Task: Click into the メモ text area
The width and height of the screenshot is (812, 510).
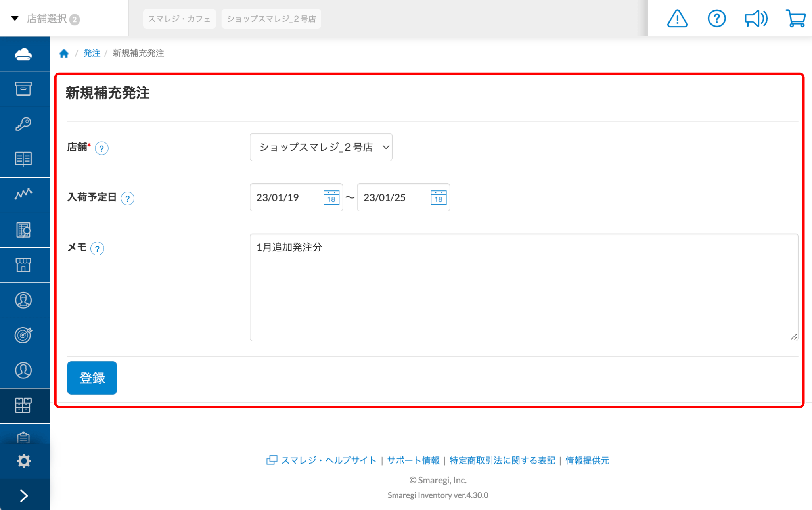Action: [x=523, y=287]
